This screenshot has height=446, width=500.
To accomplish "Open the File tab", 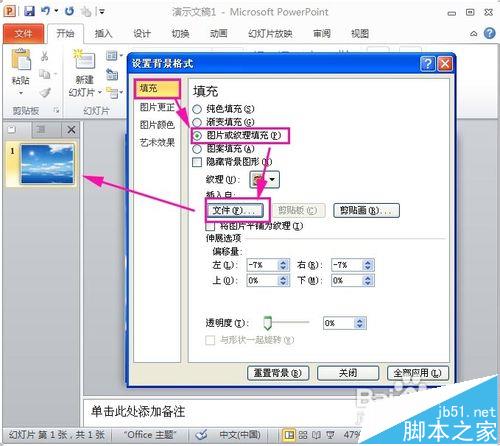I will 23,34.
